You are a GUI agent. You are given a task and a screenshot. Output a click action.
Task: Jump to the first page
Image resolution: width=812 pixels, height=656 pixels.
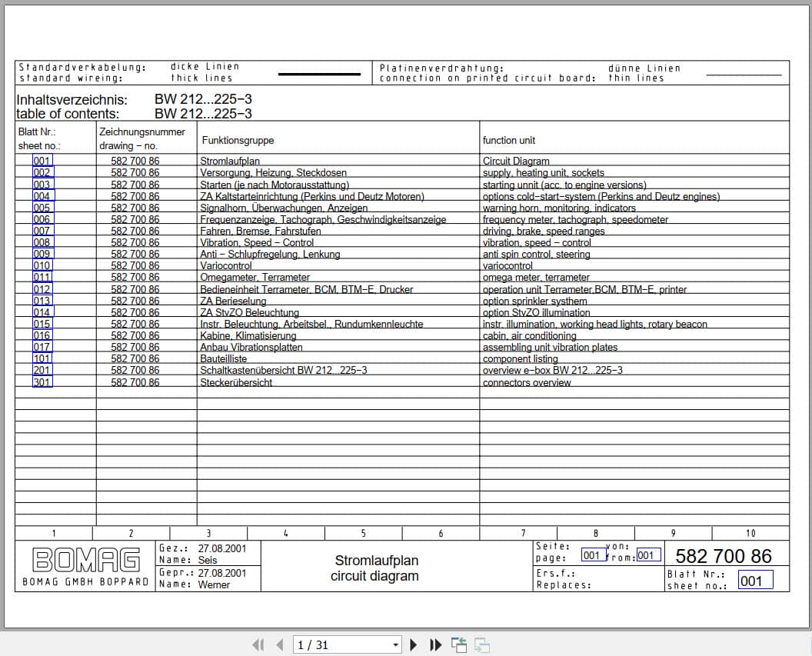pyautogui.click(x=258, y=644)
